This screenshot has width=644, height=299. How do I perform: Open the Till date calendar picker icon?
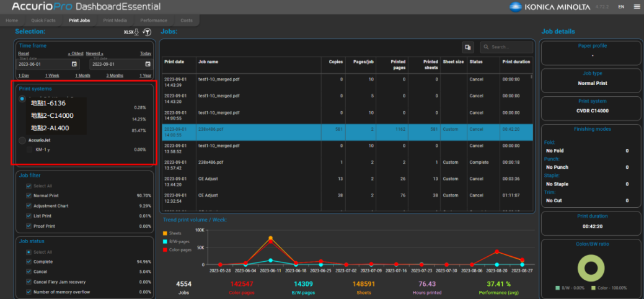tap(148, 64)
